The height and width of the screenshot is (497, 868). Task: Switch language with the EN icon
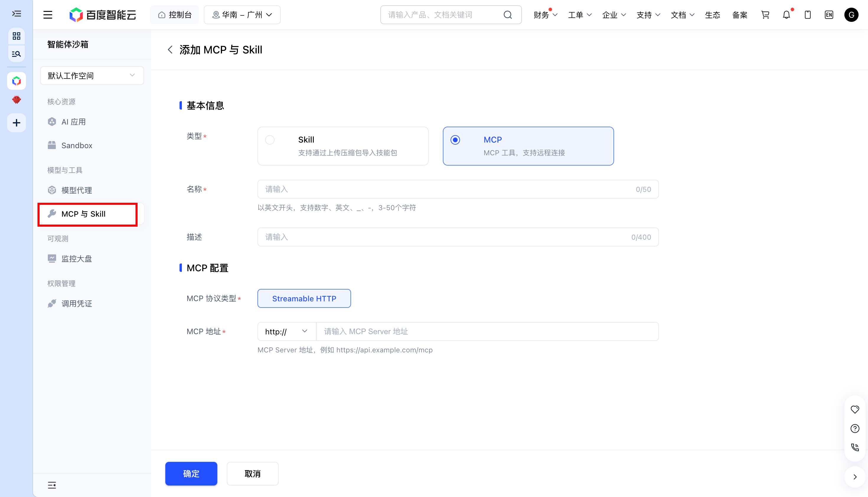829,15
